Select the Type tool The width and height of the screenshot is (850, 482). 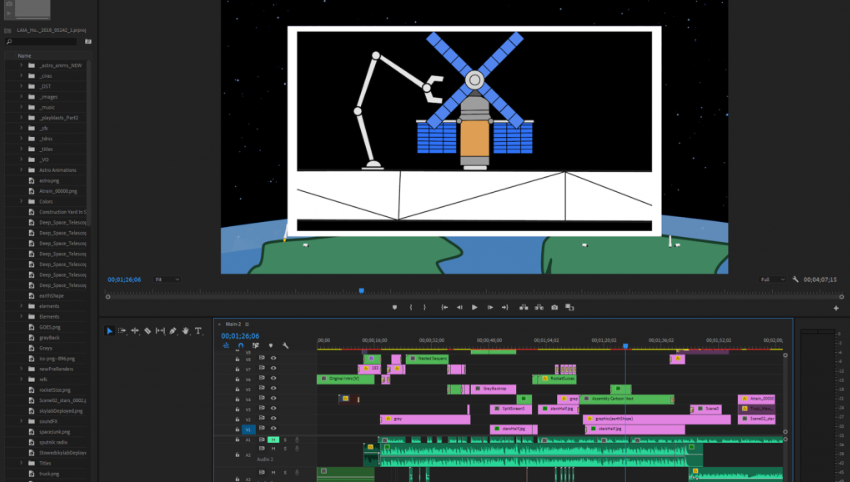(x=198, y=331)
